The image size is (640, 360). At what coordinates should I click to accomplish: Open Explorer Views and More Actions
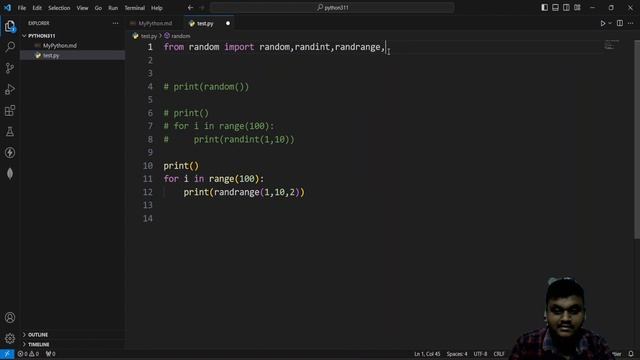coord(116,23)
